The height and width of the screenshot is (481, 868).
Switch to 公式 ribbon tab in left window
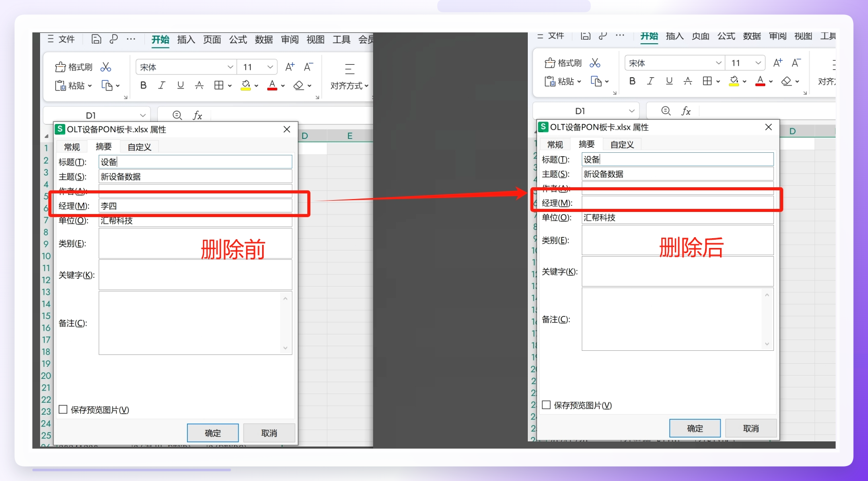[238, 40]
